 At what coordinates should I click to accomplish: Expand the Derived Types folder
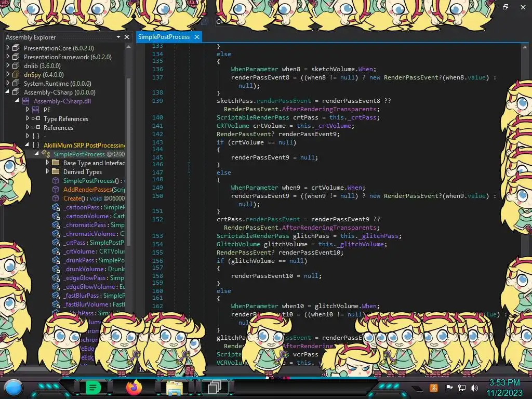coord(47,171)
